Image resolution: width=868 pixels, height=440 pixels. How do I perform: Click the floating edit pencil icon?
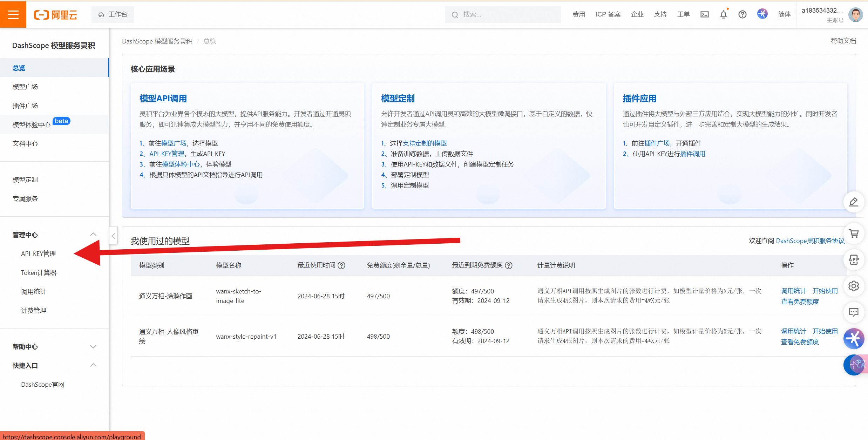pyautogui.click(x=854, y=202)
